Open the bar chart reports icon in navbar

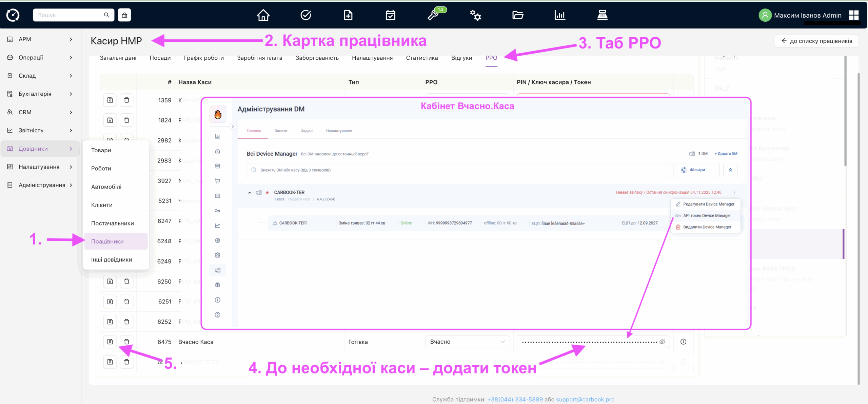tap(560, 15)
